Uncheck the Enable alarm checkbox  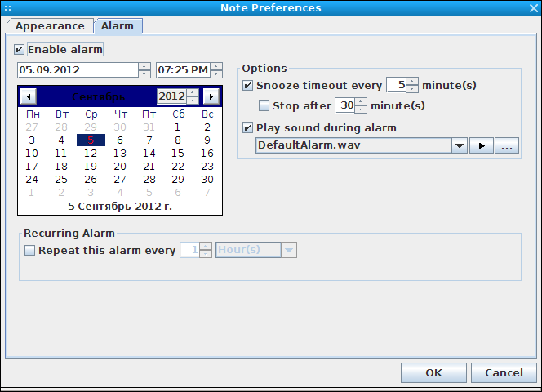tap(19, 50)
